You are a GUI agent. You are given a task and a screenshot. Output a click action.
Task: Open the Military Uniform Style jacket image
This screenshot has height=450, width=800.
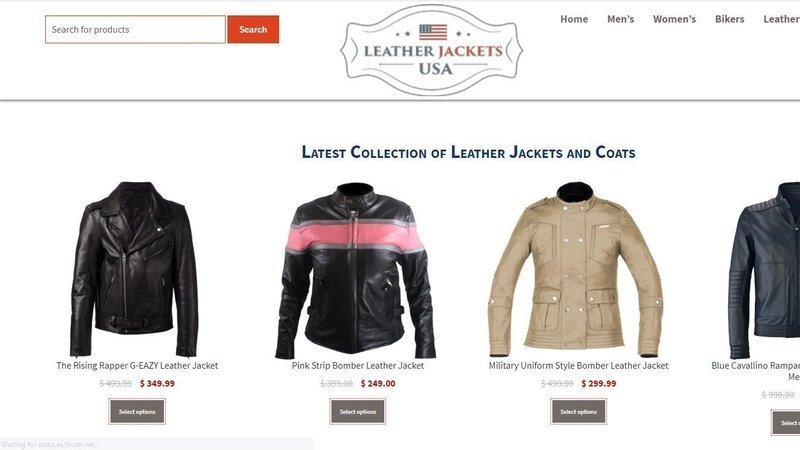click(576, 269)
